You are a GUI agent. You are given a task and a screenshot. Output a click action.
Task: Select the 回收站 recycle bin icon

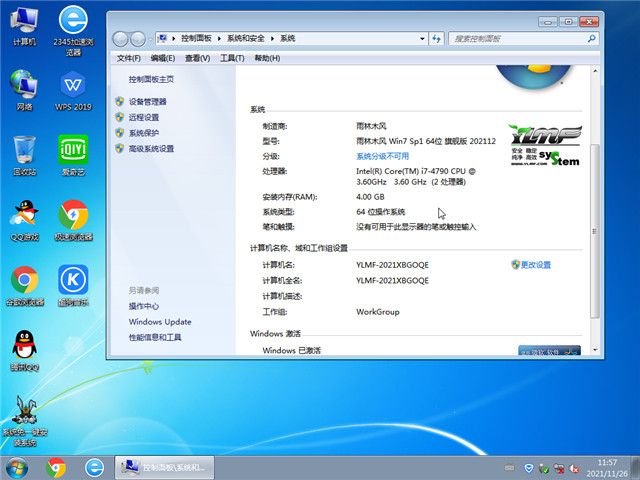coord(24,156)
